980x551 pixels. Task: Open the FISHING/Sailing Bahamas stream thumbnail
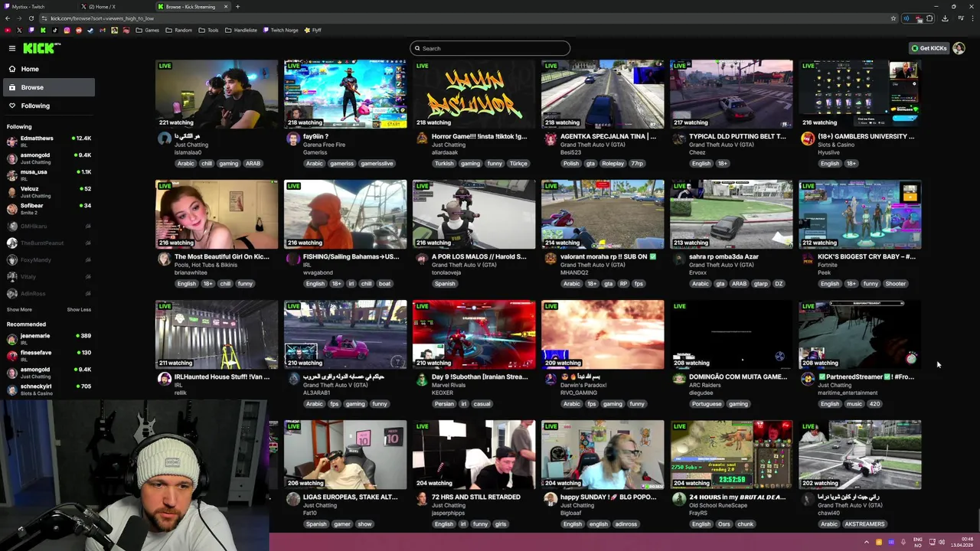[x=345, y=214]
